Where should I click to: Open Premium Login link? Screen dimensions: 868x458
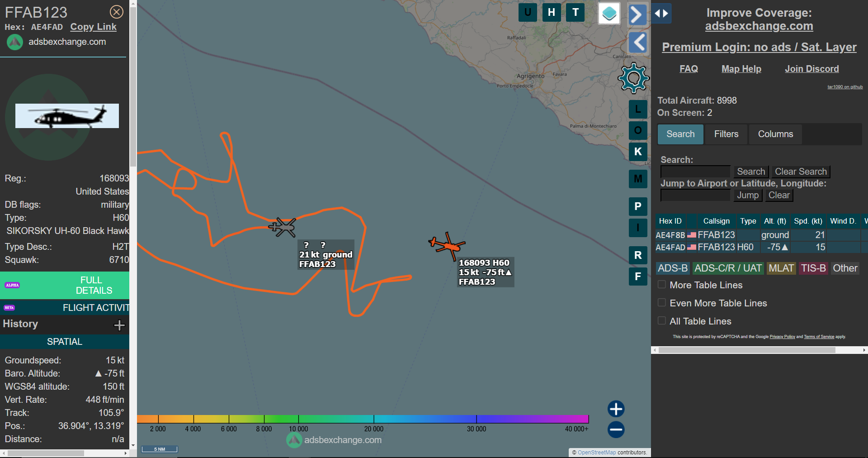point(759,47)
